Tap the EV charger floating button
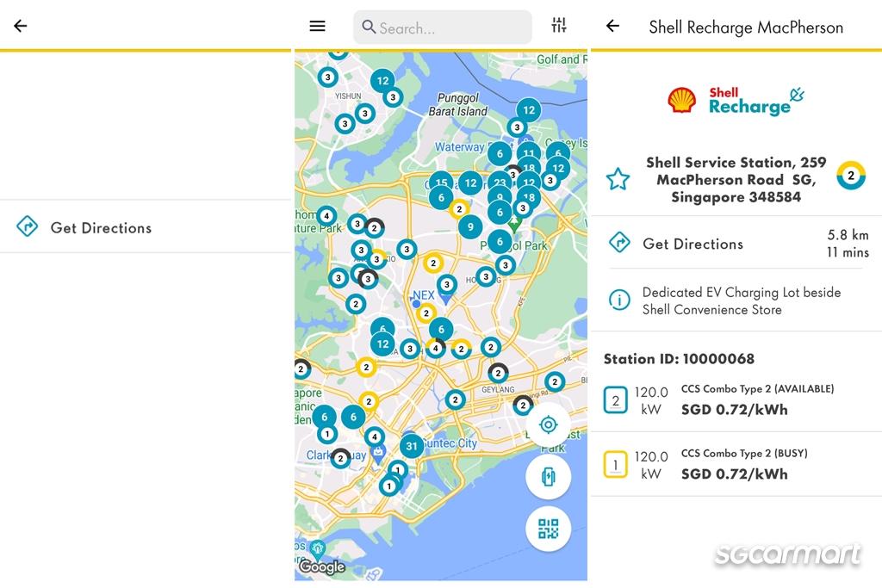This screenshot has height=588, width=882. tap(548, 477)
